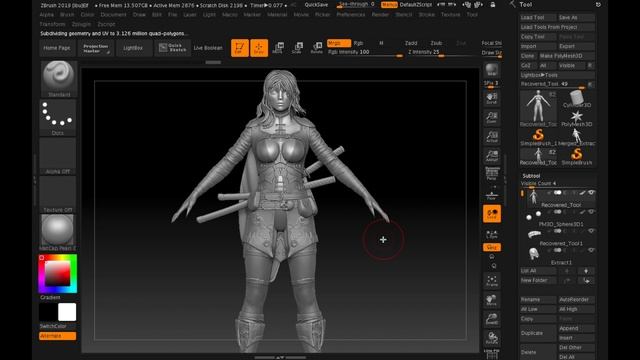
Task: Collapse the Subtool section
Action: [x=531, y=176]
